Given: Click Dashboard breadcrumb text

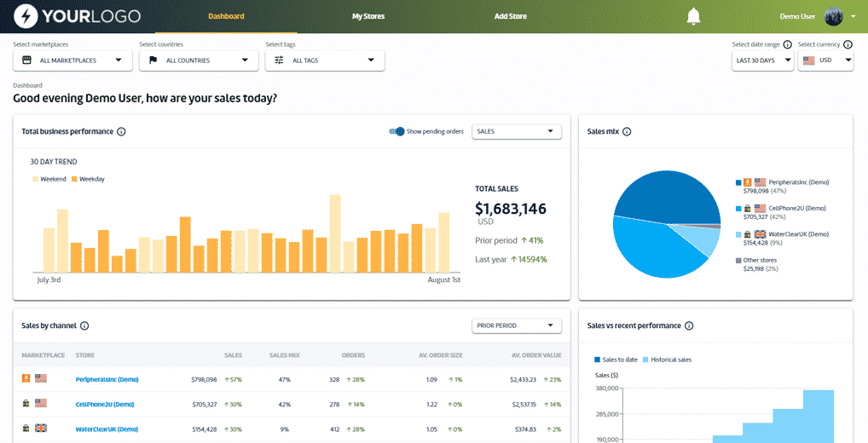Looking at the screenshot, I should 27,86.
